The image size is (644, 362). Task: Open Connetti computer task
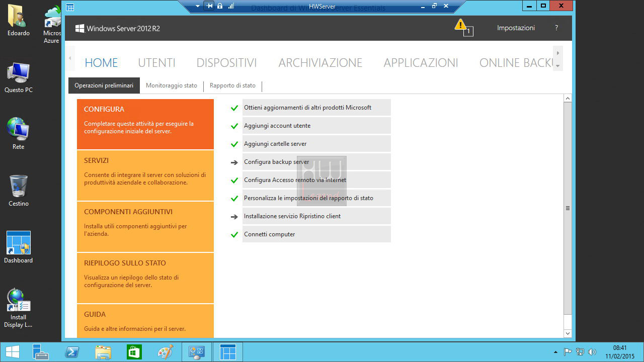coord(316,234)
